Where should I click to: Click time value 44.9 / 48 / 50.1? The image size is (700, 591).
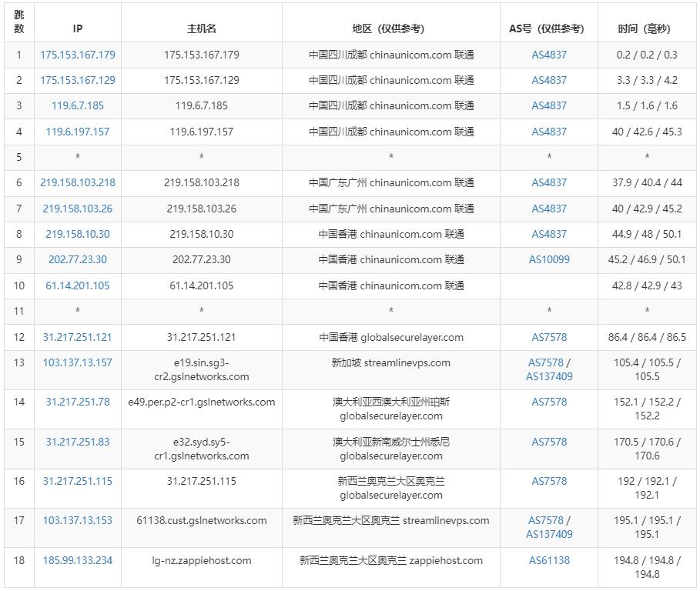(x=647, y=234)
